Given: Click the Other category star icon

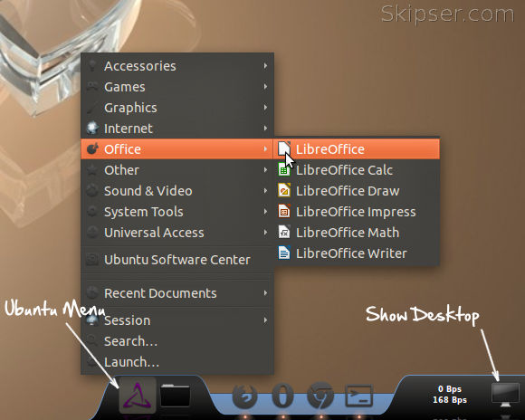Looking at the screenshot, I should (x=92, y=170).
